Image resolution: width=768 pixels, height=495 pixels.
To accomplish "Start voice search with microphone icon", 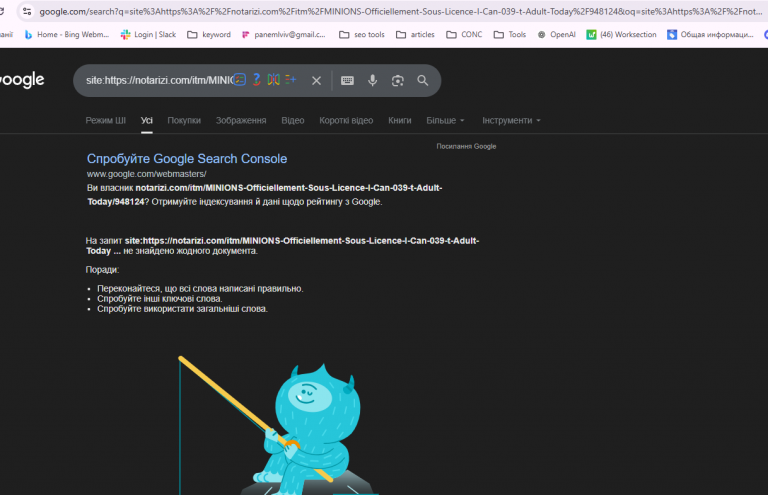I will 373,80.
